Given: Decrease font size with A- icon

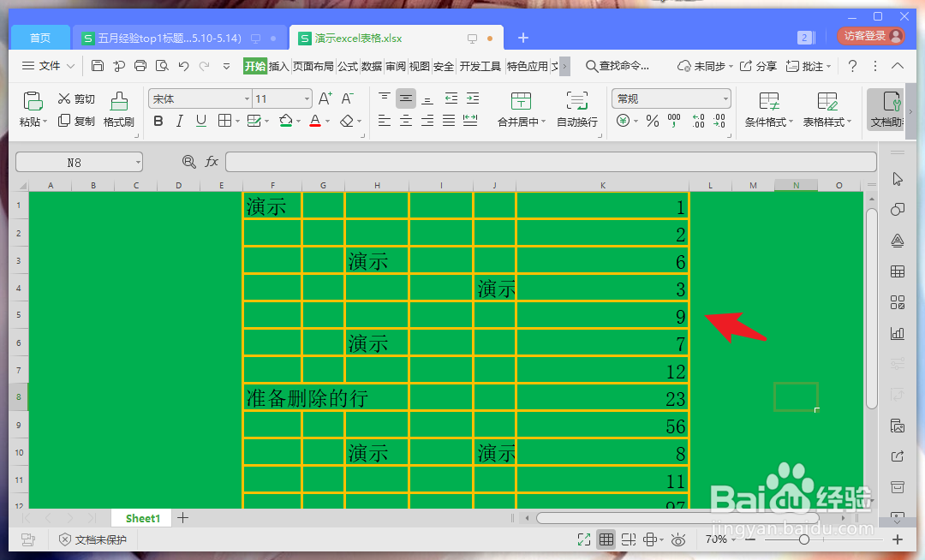Looking at the screenshot, I should [x=348, y=98].
